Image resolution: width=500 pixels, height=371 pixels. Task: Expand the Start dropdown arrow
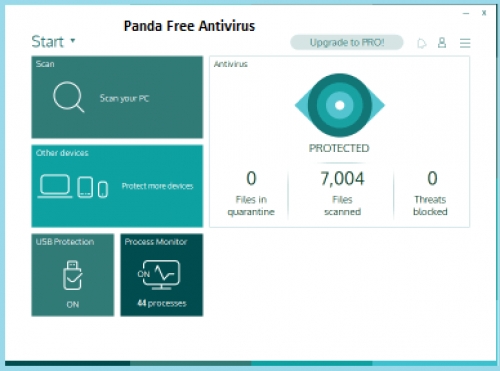coord(73,41)
